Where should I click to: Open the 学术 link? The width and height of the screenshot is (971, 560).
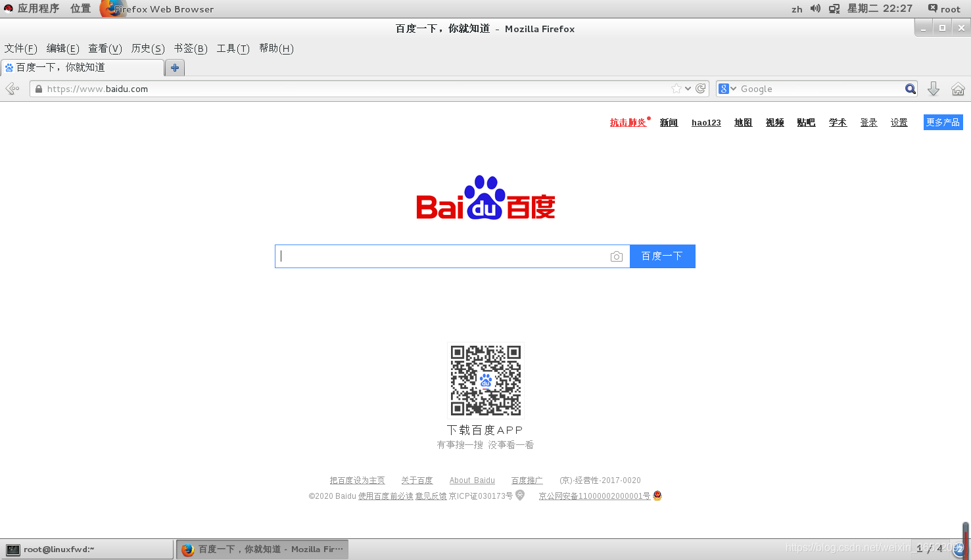coord(838,123)
